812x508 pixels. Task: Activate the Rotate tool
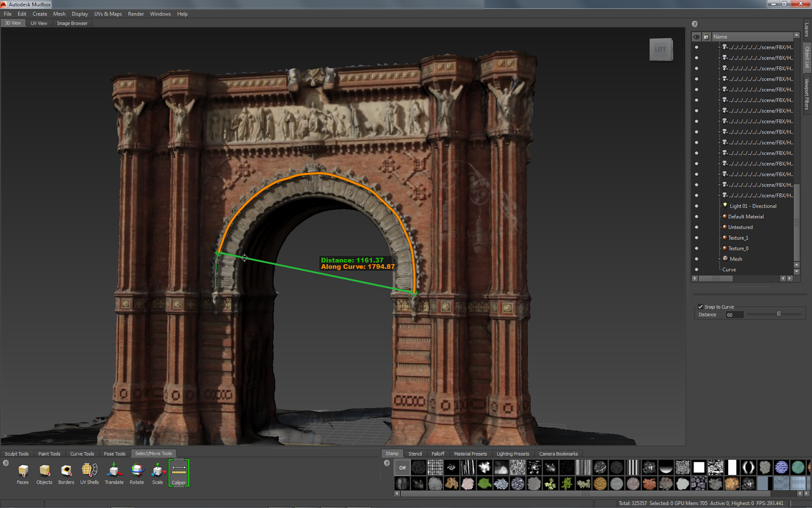[137, 472]
